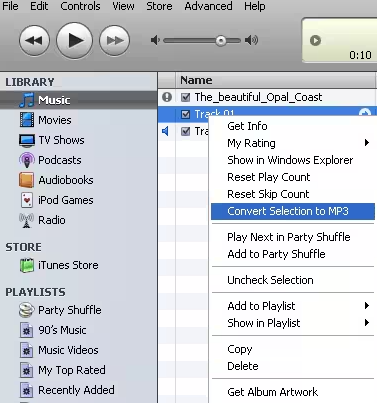Choose Show in Windows Explorer
This screenshot has height=403, width=377.
pyautogui.click(x=293, y=160)
